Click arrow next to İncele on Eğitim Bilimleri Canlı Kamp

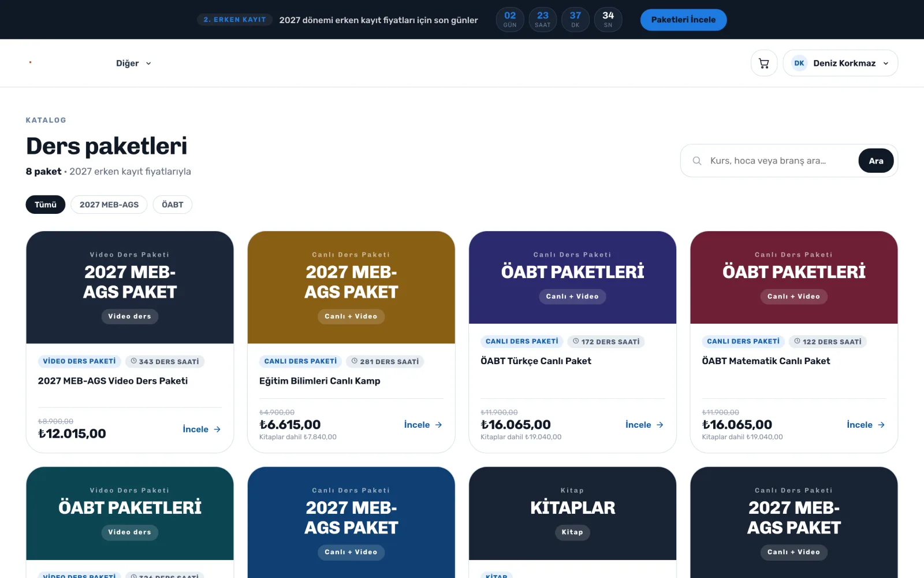point(438,425)
